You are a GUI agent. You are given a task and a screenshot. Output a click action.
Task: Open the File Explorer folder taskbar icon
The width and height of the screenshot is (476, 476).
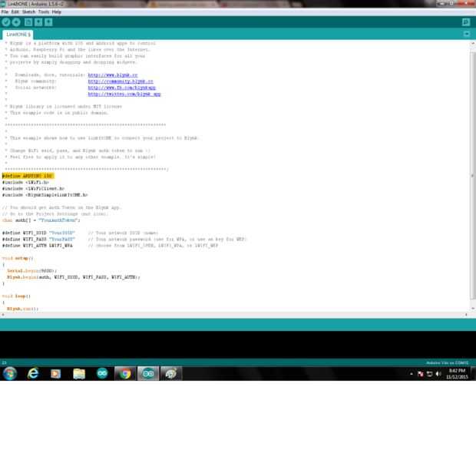point(79,374)
